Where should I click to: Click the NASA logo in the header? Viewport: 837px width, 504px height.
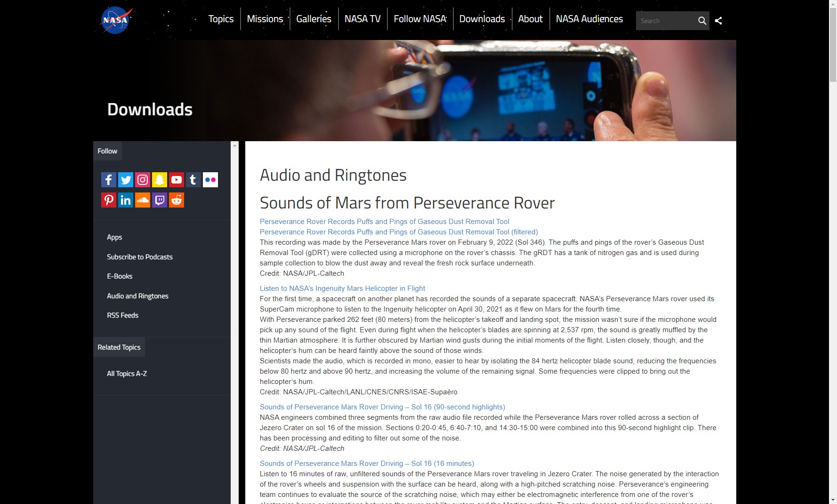coord(116,20)
